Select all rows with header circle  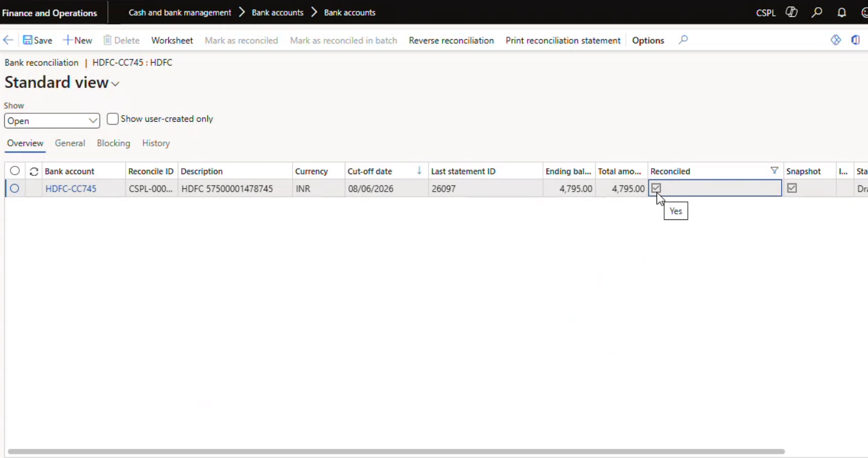(x=14, y=171)
